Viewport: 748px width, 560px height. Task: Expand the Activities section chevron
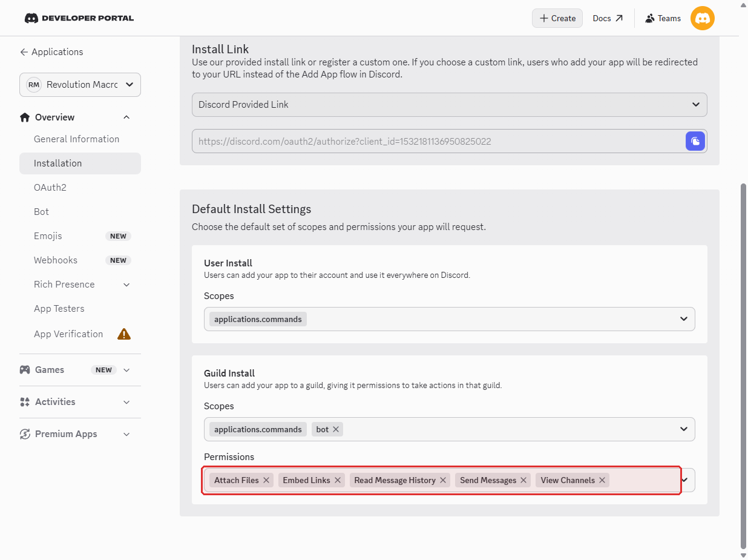[x=126, y=402]
